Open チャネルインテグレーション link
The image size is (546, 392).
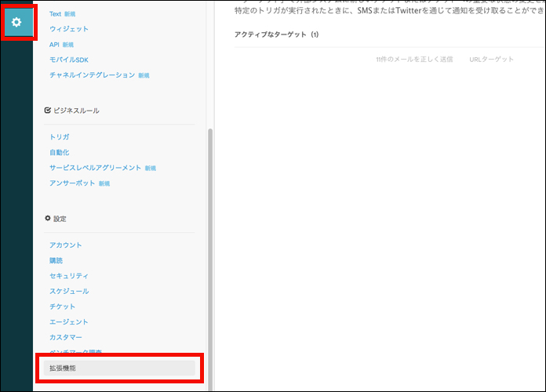93,75
